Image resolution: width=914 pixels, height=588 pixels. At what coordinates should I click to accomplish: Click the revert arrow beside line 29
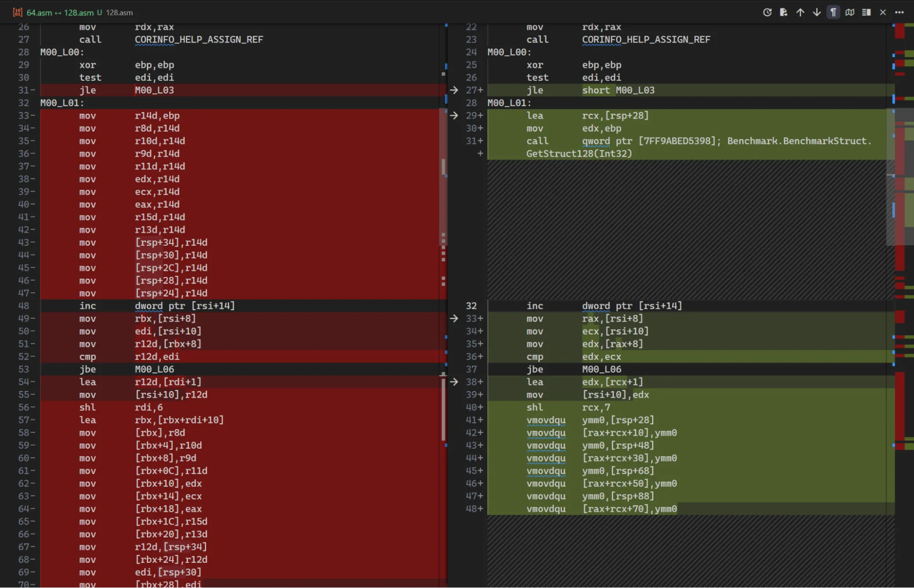coord(453,116)
